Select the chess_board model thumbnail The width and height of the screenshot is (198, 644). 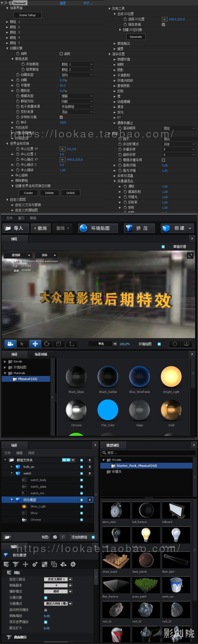(x=116, y=560)
